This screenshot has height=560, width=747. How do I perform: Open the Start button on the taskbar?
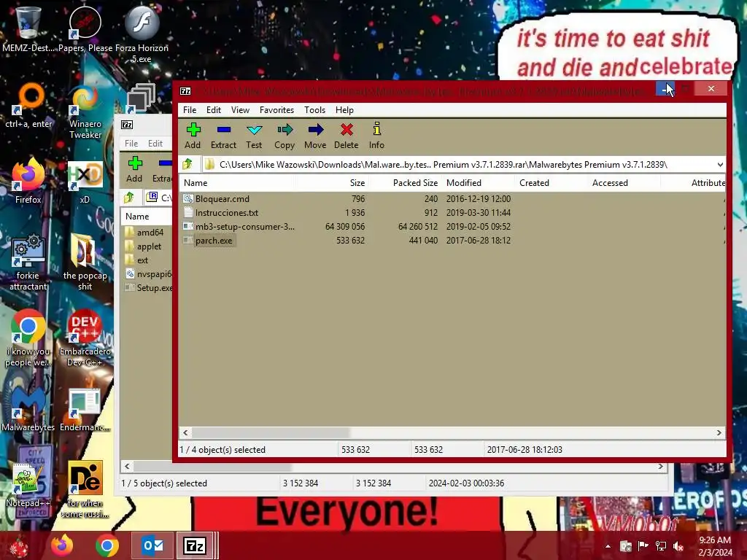[18, 546]
